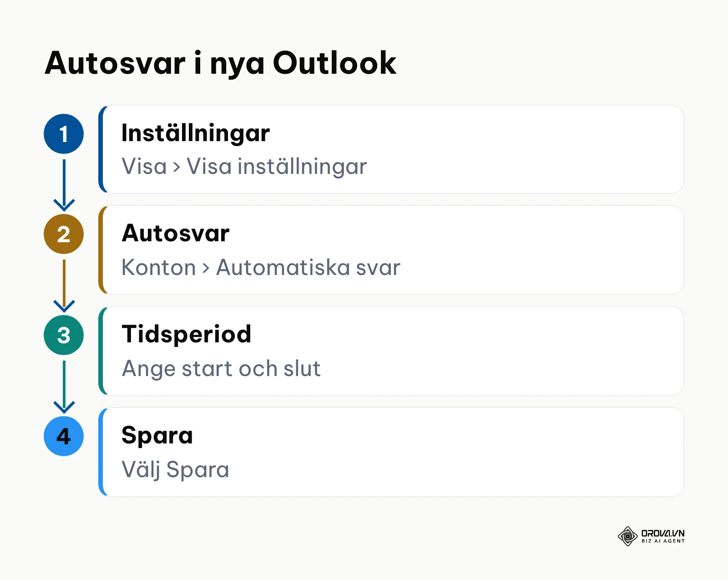
Task: Click the 'Autosvar i nya Outlook' heading
Action: pyautogui.click(x=221, y=63)
